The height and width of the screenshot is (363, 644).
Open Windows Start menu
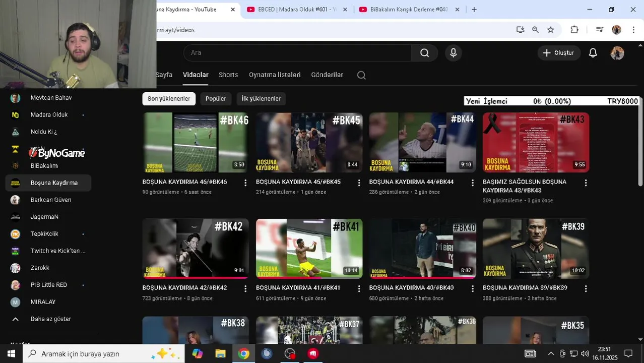pyautogui.click(x=11, y=354)
